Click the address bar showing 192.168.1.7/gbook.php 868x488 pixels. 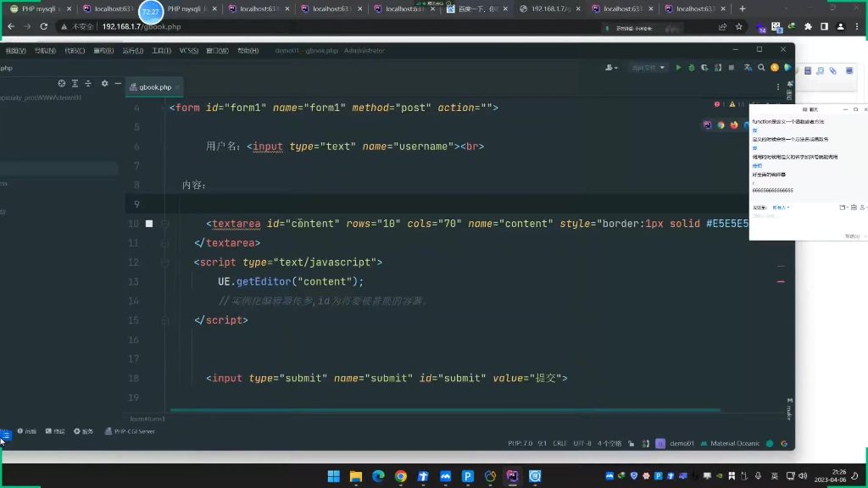click(x=142, y=26)
